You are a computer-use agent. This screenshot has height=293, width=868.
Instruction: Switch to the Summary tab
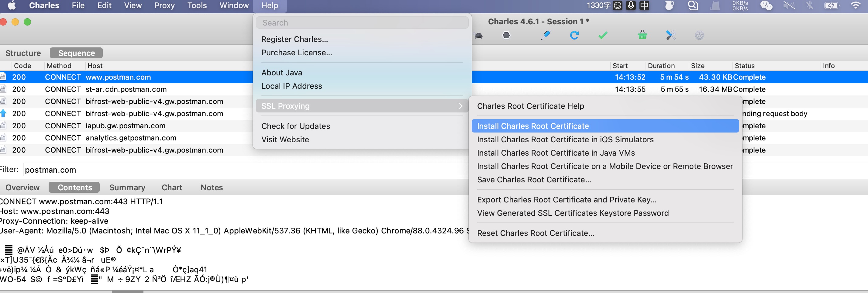coord(127,187)
